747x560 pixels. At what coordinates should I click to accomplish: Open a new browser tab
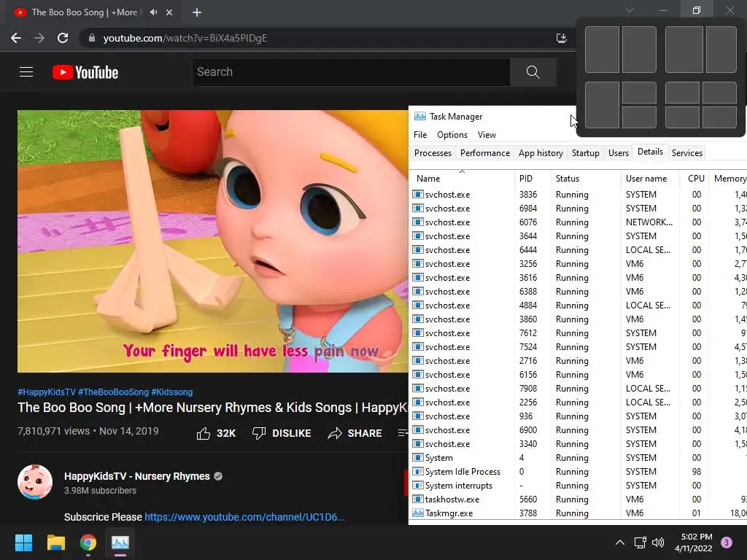coord(197,12)
